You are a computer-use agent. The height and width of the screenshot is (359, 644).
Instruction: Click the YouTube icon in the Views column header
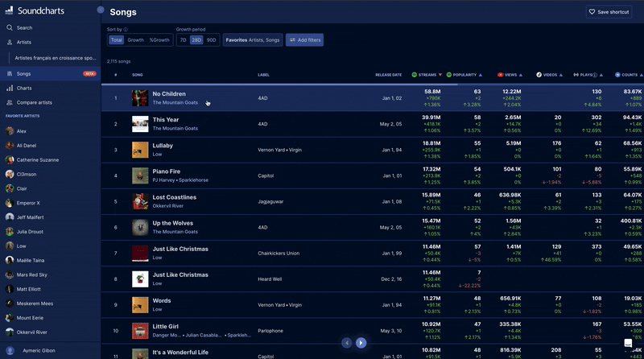tap(500, 74)
